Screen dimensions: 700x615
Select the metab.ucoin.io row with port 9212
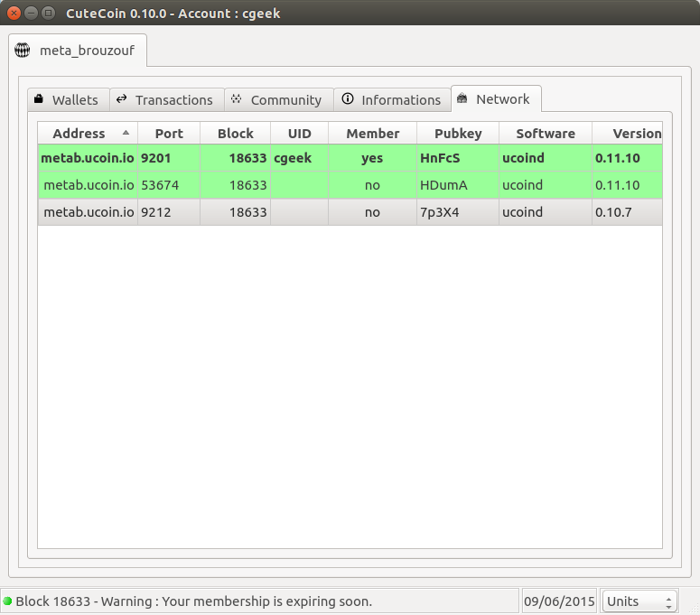tap(350, 212)
